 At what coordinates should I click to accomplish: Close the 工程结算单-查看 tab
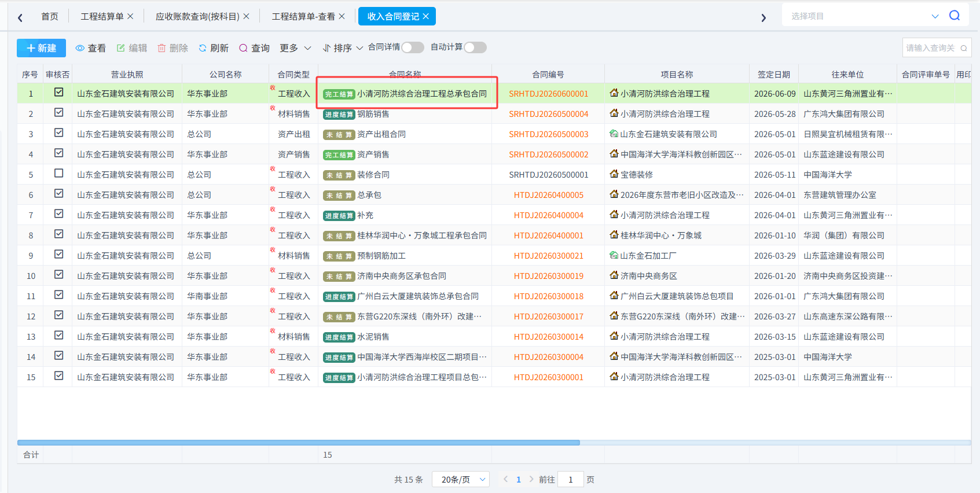click(x=342, y=16)
